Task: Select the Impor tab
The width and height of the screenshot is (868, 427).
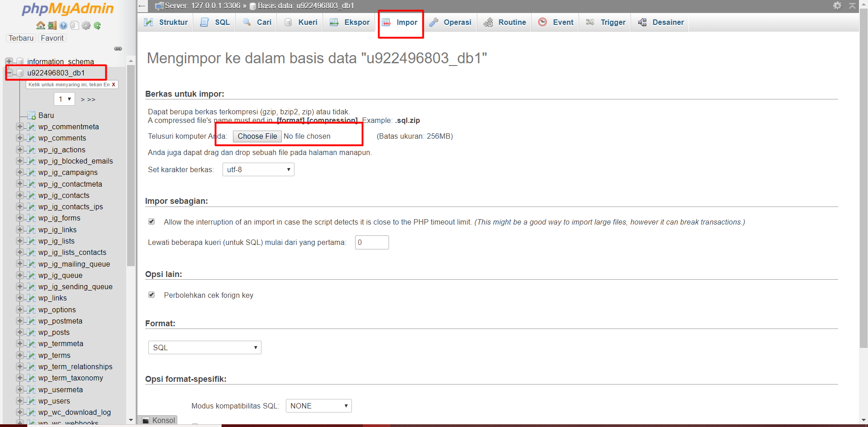Action: 400,22
